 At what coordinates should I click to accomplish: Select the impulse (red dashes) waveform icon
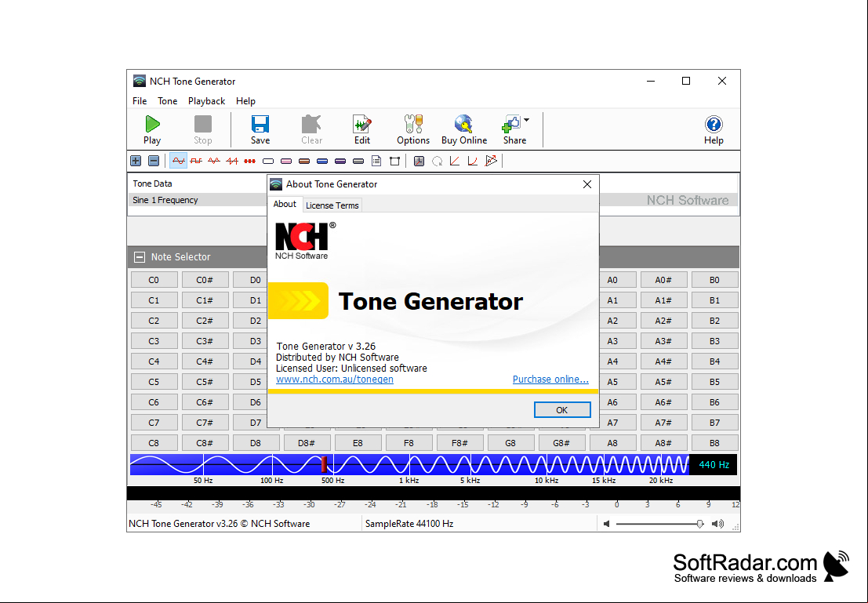pyautogui.click(x=249, y=161)
